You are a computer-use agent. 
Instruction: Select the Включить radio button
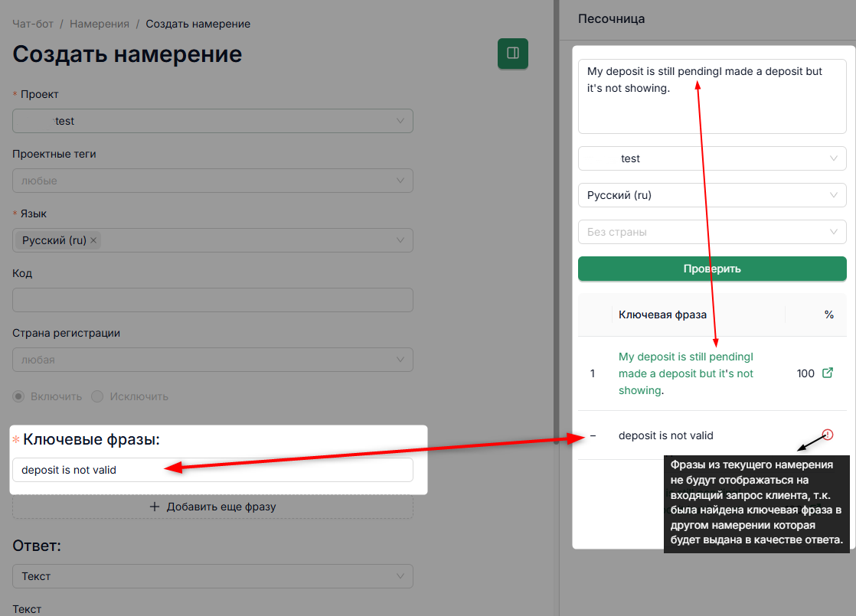19,396
